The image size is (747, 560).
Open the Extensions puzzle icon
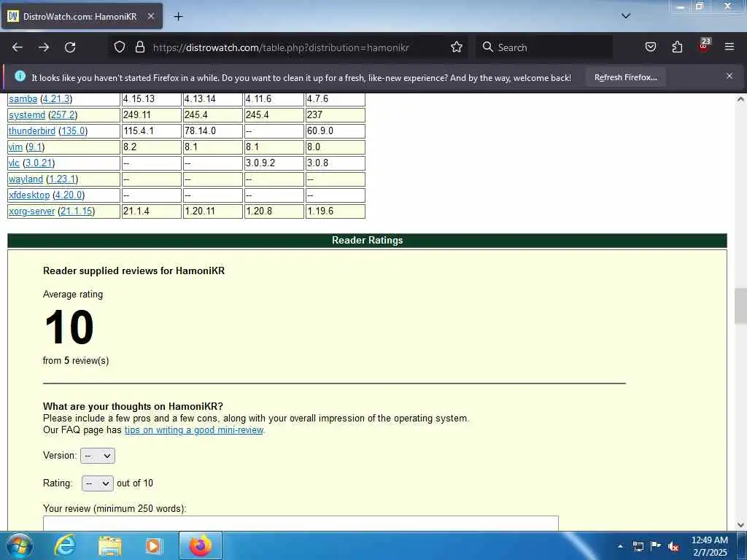[677, 47]
